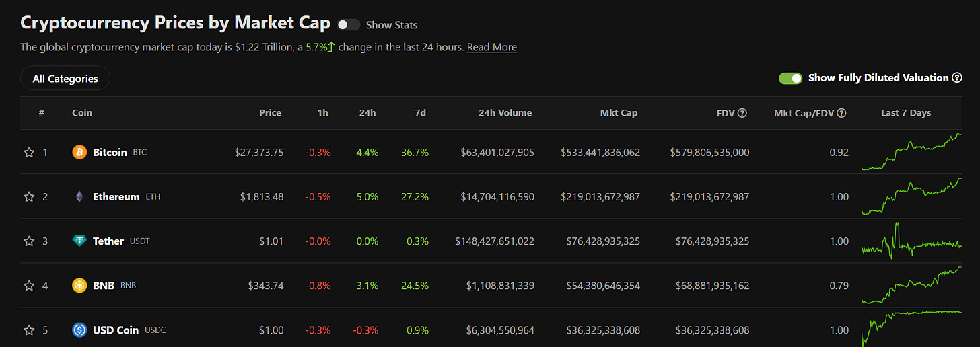
Task: Click Tether 24h volume $148,427,651,022
Action: coord(495,241)
